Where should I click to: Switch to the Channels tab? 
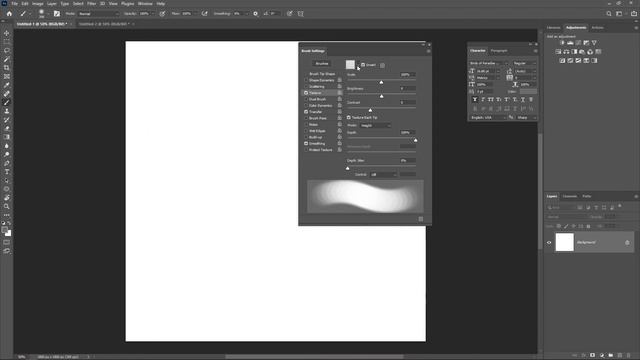pyautogui.click(x=570, y=196)
